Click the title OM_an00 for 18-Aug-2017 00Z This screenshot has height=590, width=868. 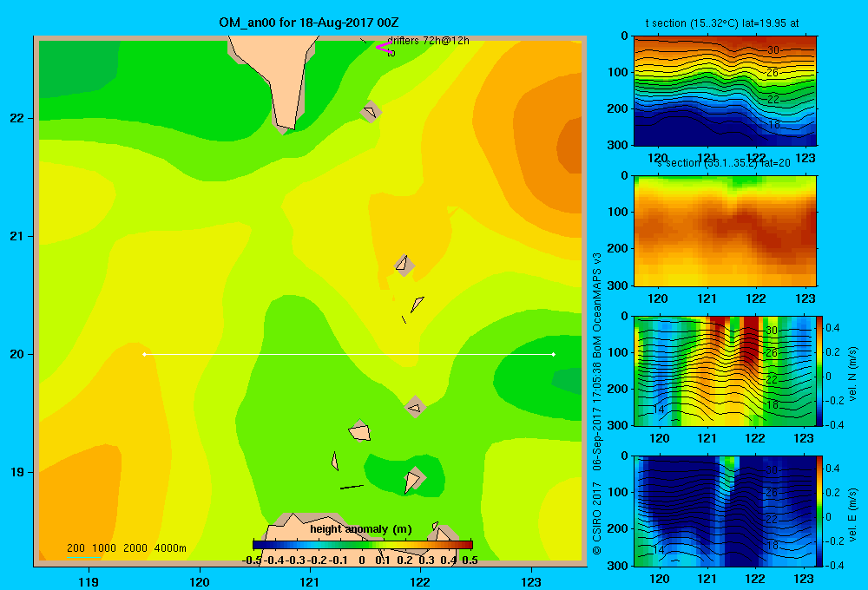[309, 23]
